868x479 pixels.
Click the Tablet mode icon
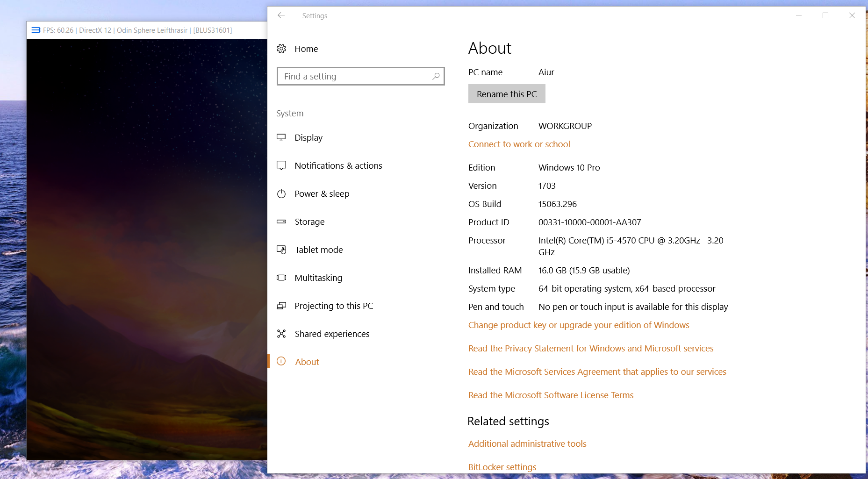(x=281, y=250)
